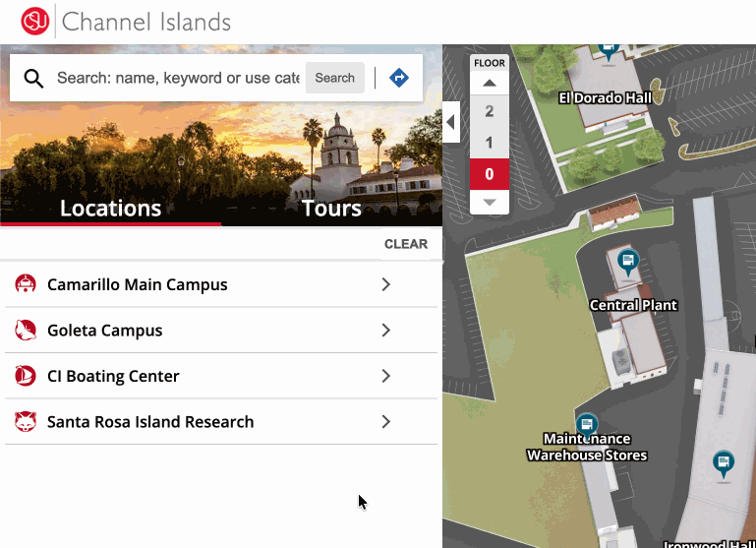Select the Locations tab
756x548 pixels.
click(110, 209)
